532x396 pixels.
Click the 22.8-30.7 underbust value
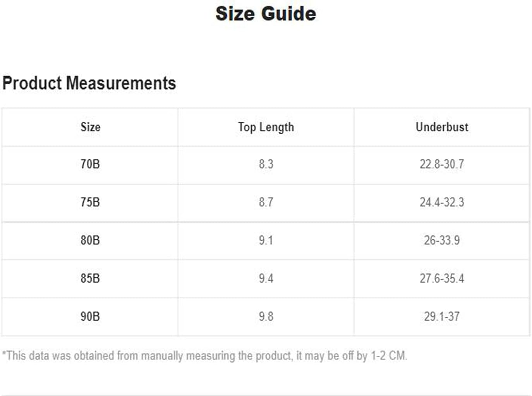click(442, 164)
